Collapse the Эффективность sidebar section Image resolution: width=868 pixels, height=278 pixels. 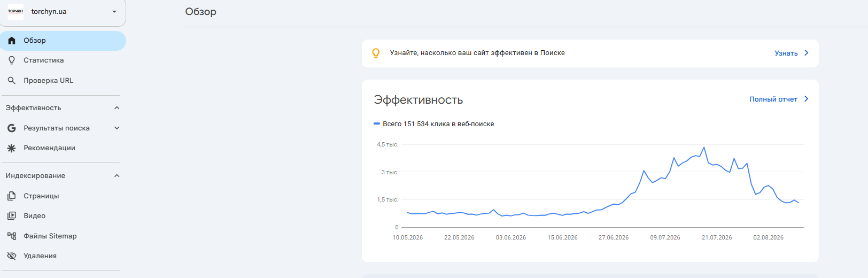(117, 108)
